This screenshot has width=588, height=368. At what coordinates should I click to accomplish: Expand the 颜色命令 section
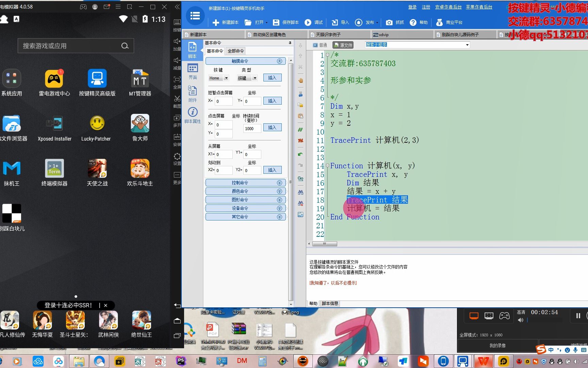coord(245,191)
